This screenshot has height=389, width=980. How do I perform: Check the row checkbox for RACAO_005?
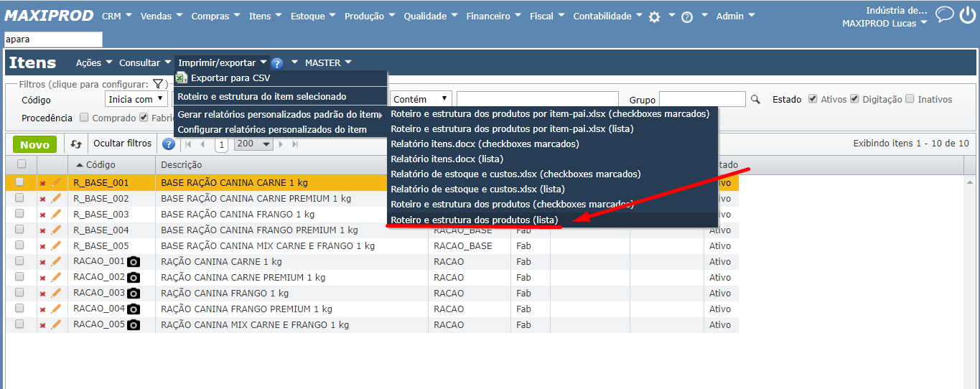[x=20, y=324]
